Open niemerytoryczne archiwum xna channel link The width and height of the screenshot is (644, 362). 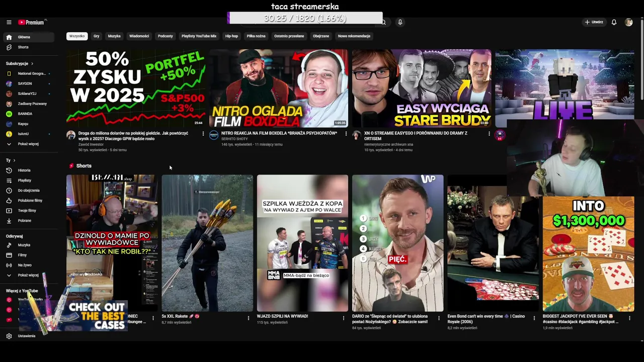click(388, 144)
